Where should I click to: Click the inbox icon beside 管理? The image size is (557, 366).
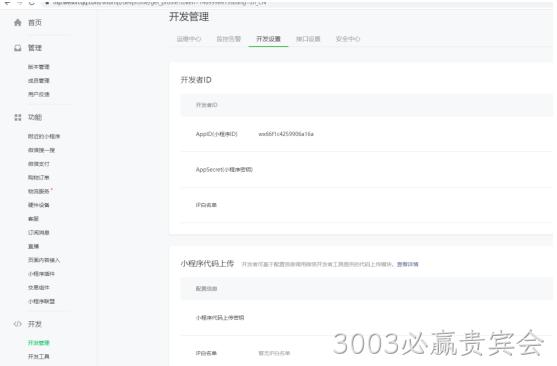point(17,48)
